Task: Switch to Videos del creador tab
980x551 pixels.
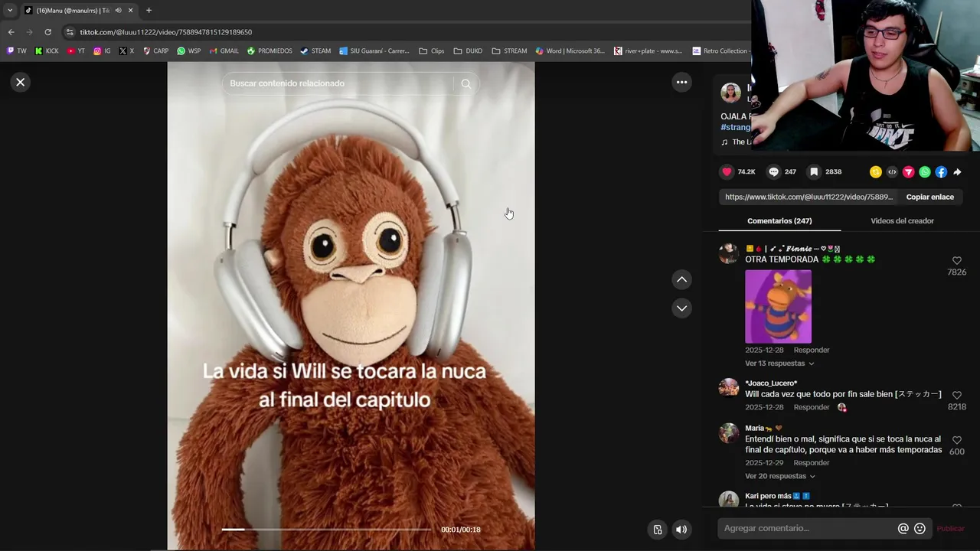Action: (902, 220)
